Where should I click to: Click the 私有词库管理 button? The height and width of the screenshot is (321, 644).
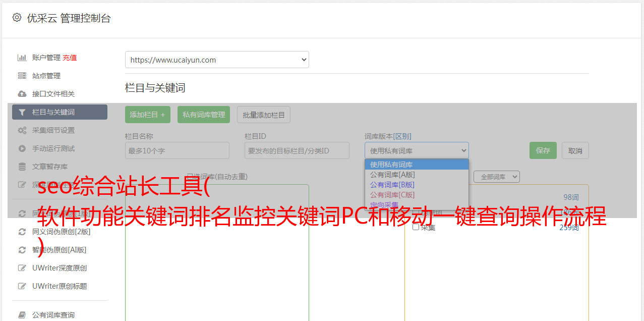coord(204,115)
